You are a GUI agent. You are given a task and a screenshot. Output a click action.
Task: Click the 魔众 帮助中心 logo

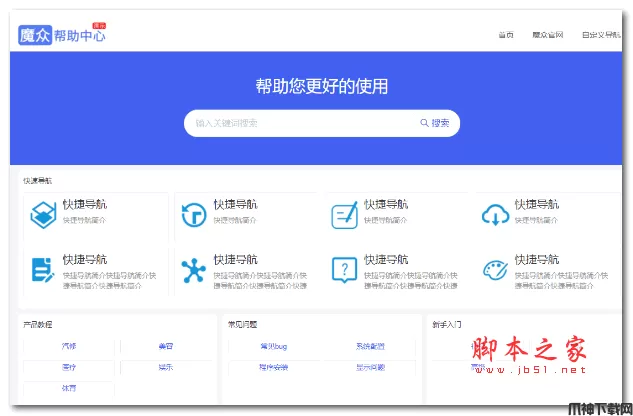point(61,34)
